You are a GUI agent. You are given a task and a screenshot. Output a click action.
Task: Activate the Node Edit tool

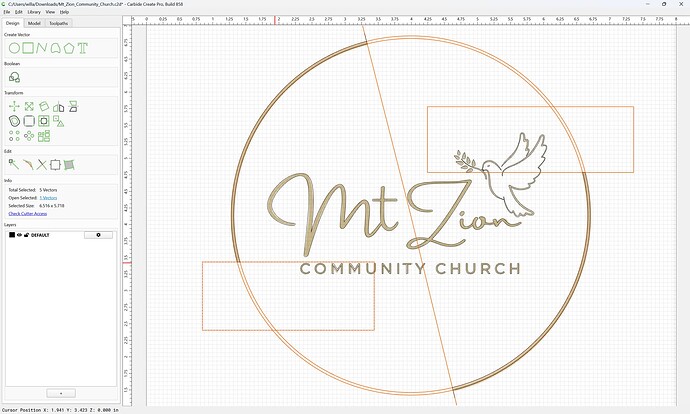click(14, 165)
